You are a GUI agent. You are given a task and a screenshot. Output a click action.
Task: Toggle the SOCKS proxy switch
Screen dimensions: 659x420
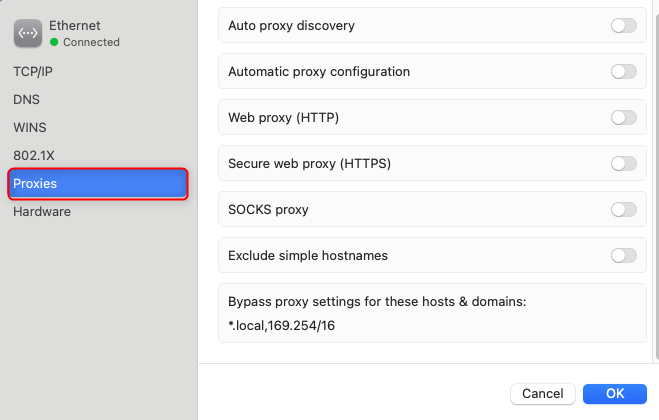624,209
